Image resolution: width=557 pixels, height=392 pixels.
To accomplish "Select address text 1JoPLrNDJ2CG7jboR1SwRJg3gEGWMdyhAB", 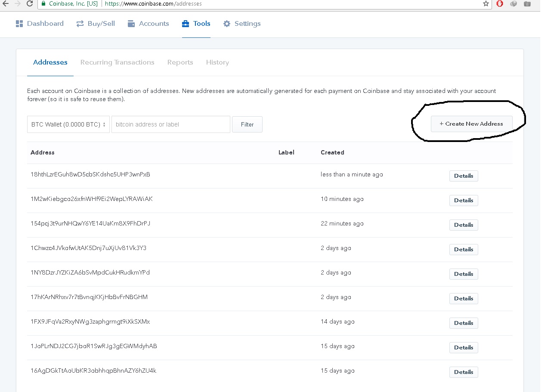I will point(94,346).
